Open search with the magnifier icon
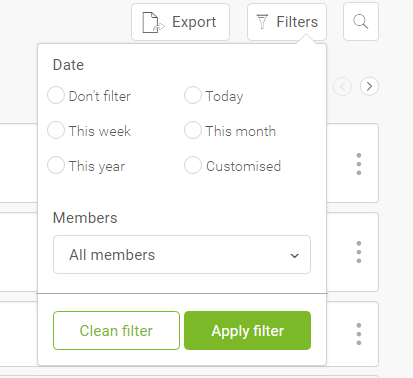 point(361,22)
